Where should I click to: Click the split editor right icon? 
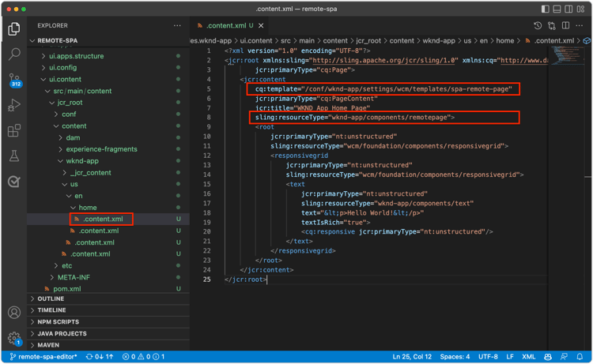(x=565, y=26)
